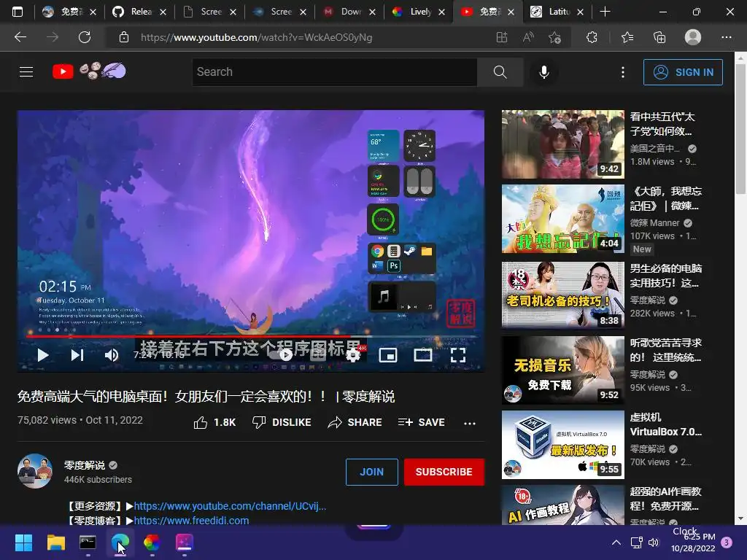Seek on the red video progress bar
The width and height of the screenshot is (747, 560).
(x=251, y=336)
